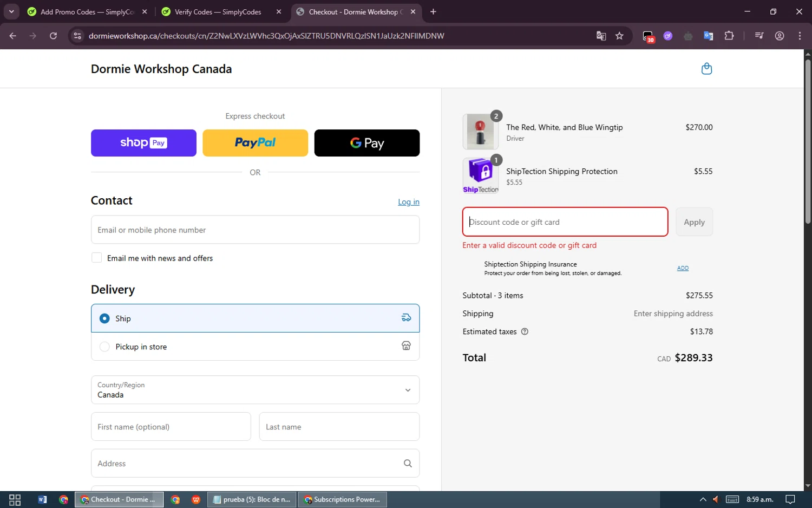Click the Google Translate extension icon
Viewport: 812px width, 508px height.
[708, 36]
